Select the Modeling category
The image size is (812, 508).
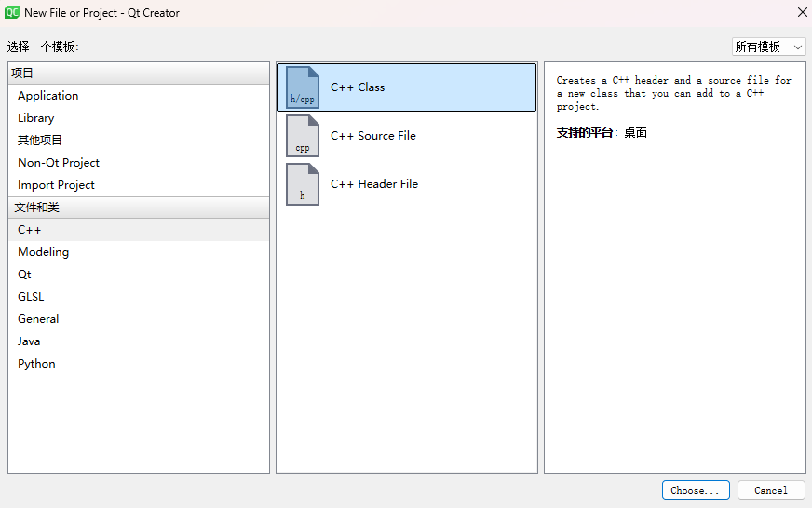click(139, 252)
